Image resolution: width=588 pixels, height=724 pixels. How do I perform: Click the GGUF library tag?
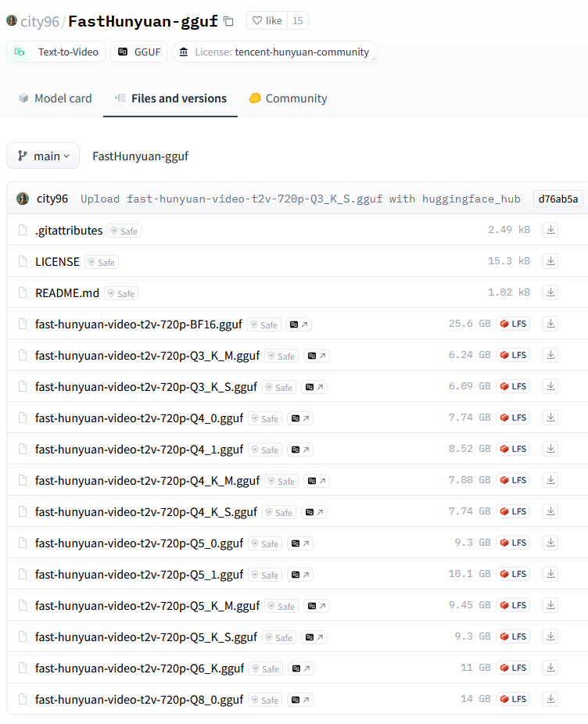click(x=138, y=52)
